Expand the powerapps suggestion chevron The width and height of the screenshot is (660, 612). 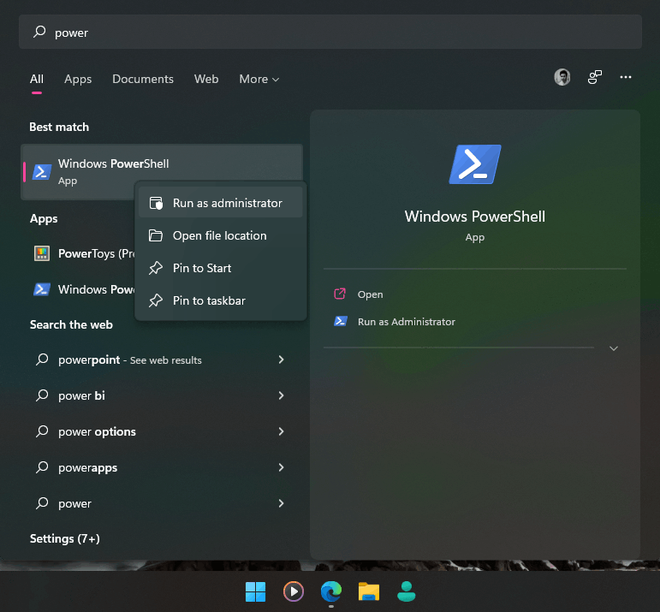[x=281, y=467]
